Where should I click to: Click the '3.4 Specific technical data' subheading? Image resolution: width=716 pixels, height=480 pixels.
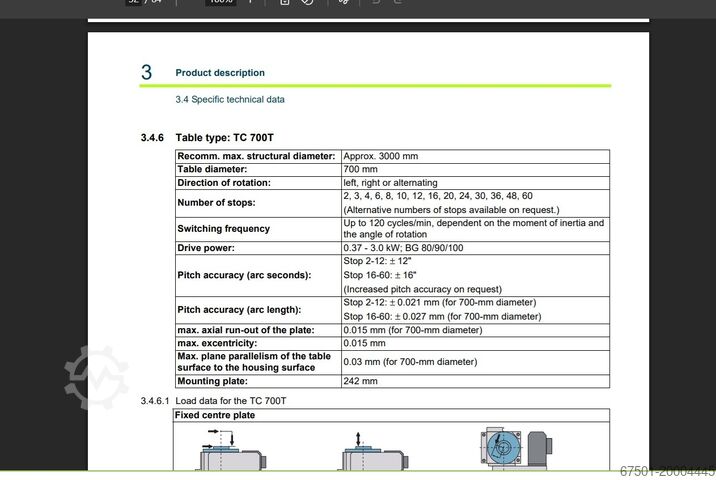(x=230, y=100)
